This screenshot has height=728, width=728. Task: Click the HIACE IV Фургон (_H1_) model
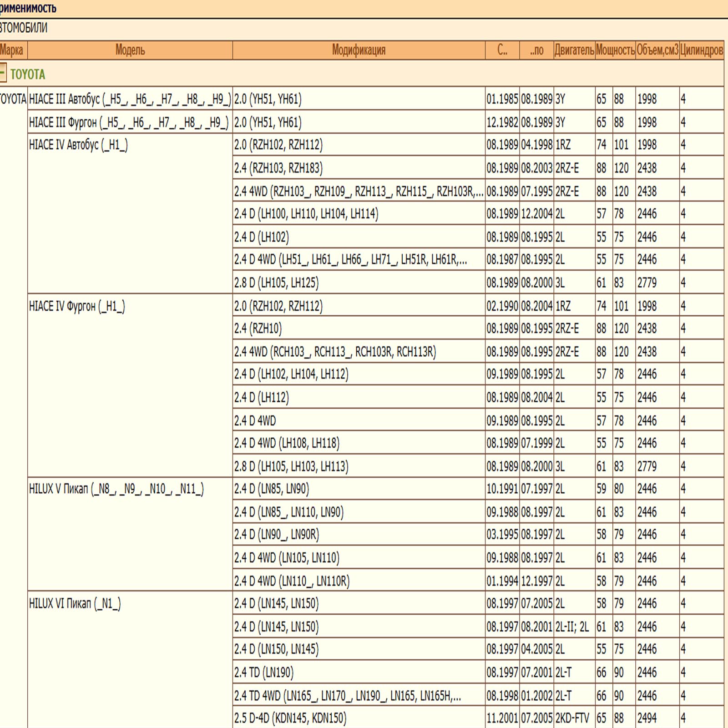click(x=77, y=306)
